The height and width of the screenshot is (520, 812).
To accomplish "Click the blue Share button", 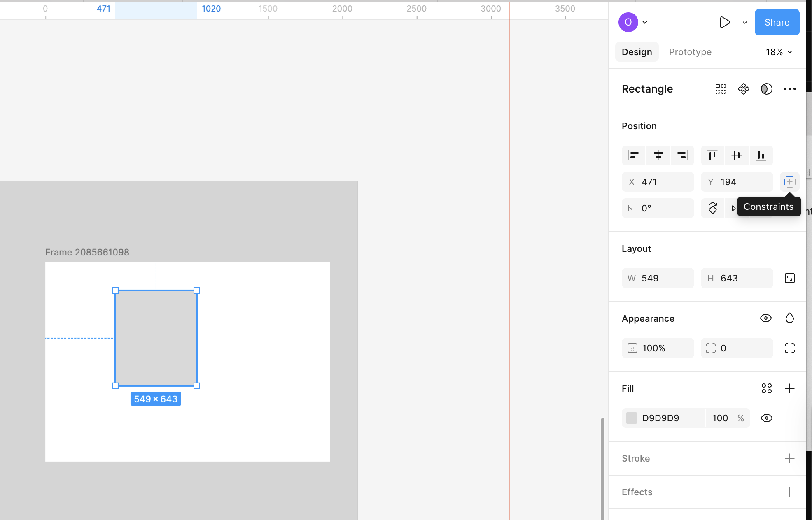I will 777,22.
